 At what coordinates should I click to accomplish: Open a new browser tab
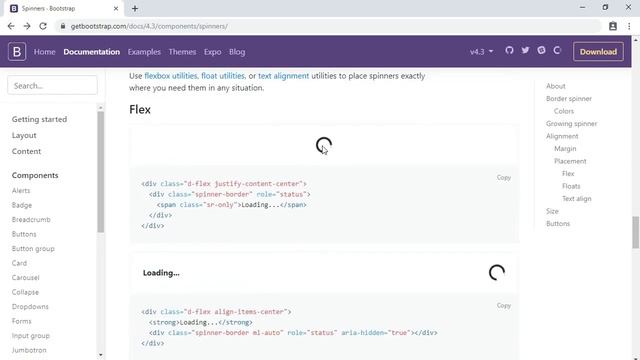pos(135,8)
